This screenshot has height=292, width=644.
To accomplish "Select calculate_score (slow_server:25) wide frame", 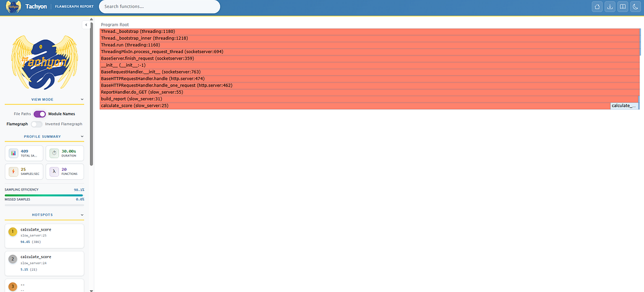I will (355, 106).
